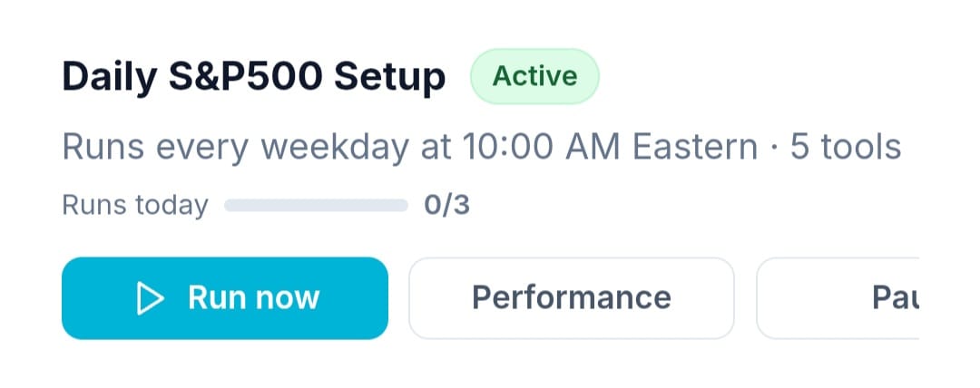Click the partially visible Pause button
The width and height of the screenshot is (980, 388).
point(838,298)
